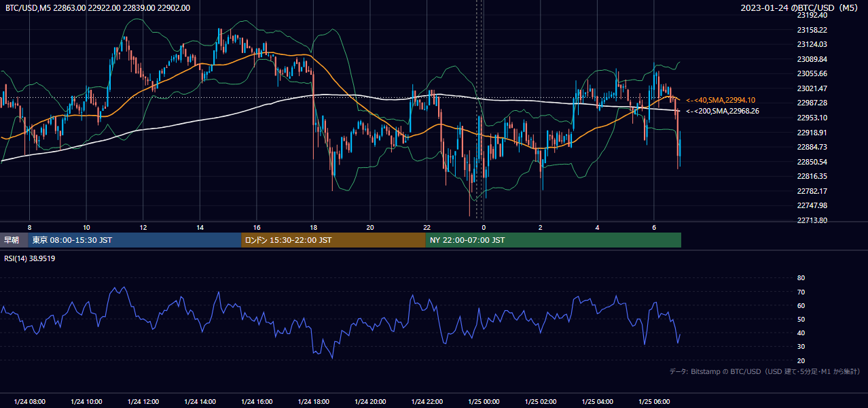Click price axis label 23089.84
The image size is (868, 408).
click(x=812, y=59)
